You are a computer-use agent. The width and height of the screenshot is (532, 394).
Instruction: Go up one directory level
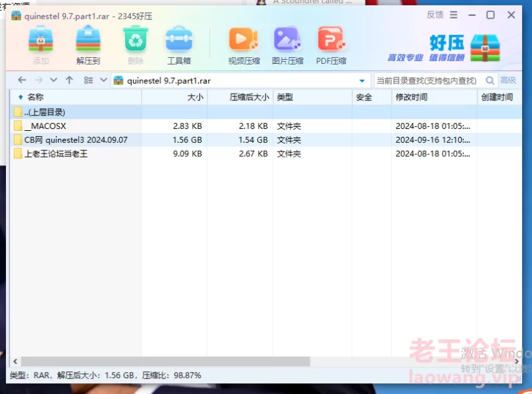(69, 80)
